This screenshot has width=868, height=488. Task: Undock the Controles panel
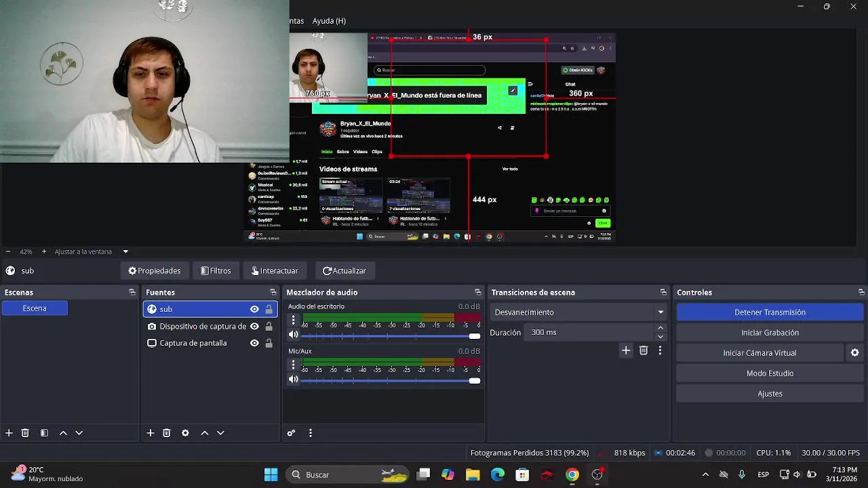click(x=861, y=292)
